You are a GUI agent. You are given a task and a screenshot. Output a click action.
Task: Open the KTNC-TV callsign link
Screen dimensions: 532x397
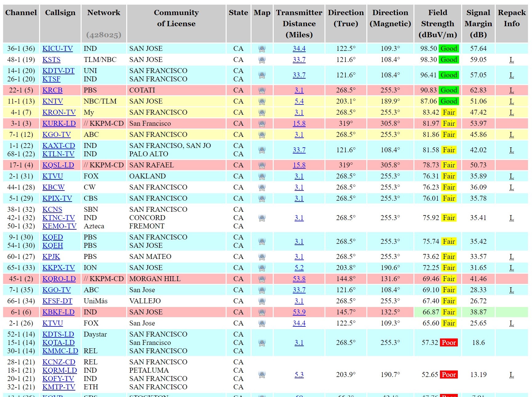tap(59, 218)
